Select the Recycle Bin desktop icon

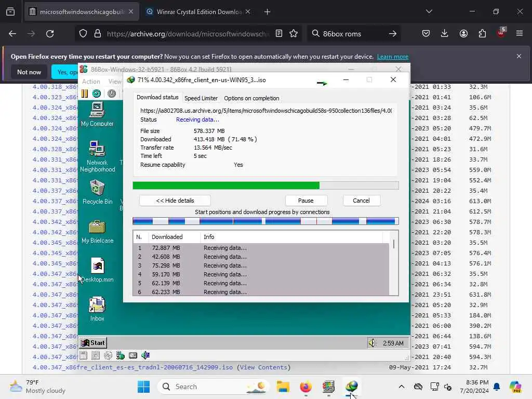[x=97, y=192]
